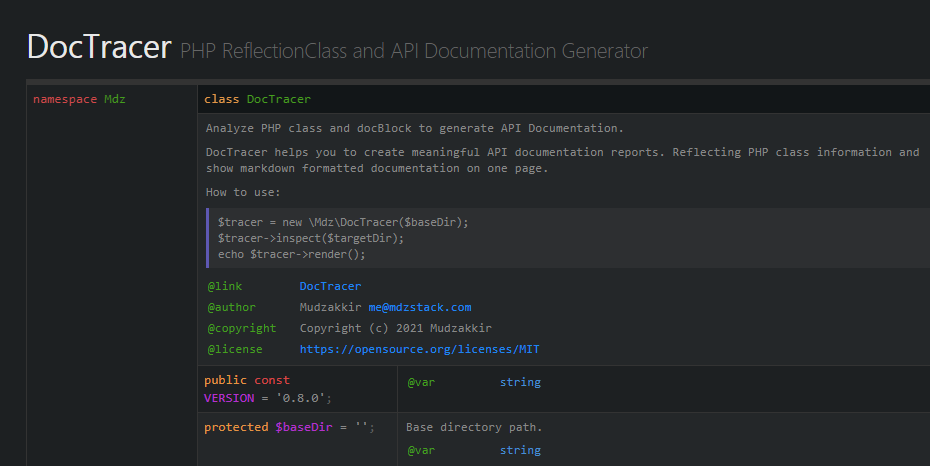Screen dimensions: 930x466
Task: Click the me@mdzstack.com email link
Action: [x=419, y=307]
